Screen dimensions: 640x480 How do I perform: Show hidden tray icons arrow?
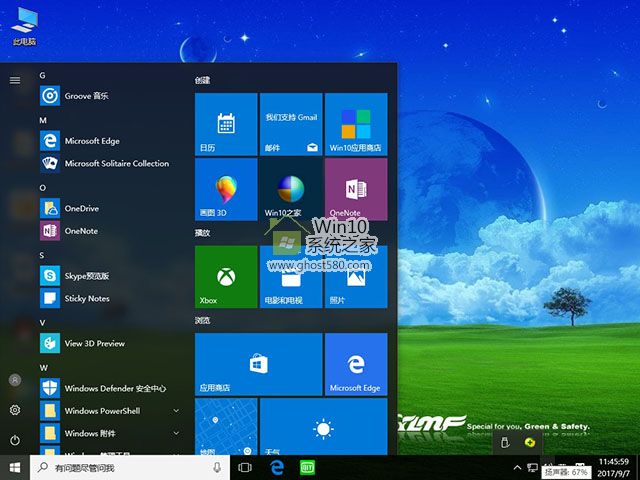click(x=517, y=468)
